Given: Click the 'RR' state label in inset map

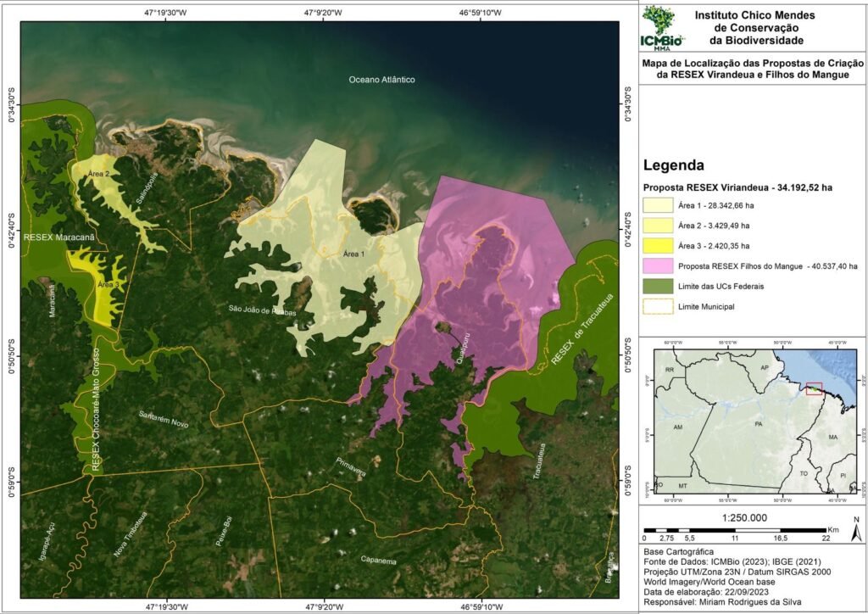Looking at the screenshot, I should tap(670, 369).
